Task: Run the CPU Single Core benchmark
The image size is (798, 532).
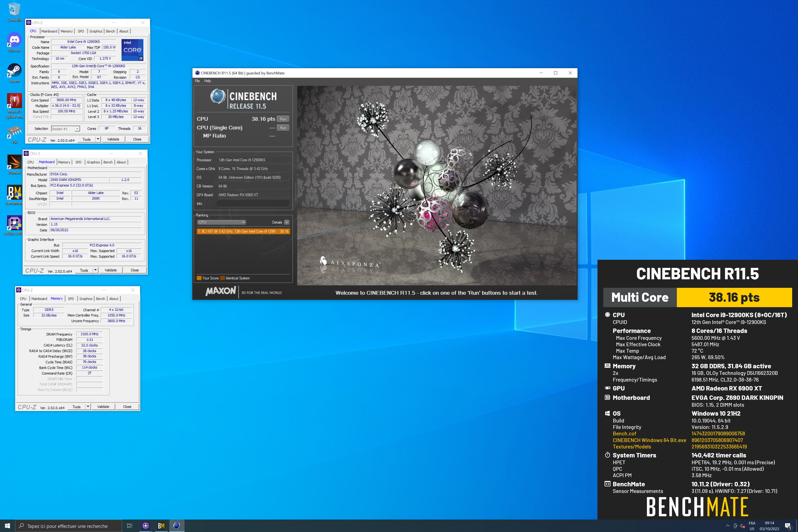Action: click(283, 128)
